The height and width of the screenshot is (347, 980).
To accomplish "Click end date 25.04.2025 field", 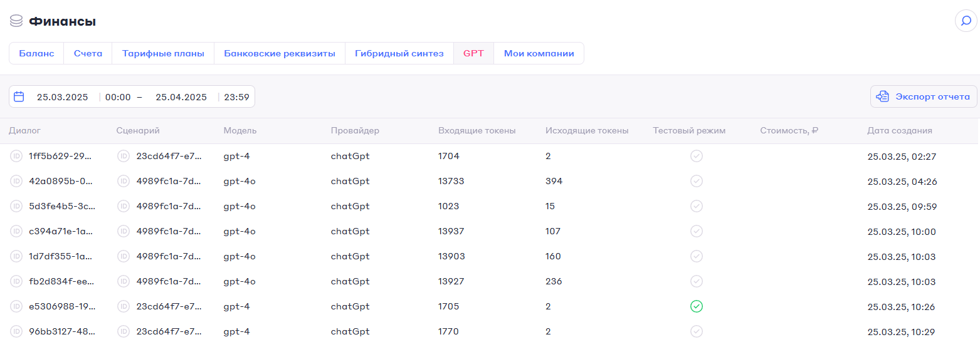I will (181, 97).
